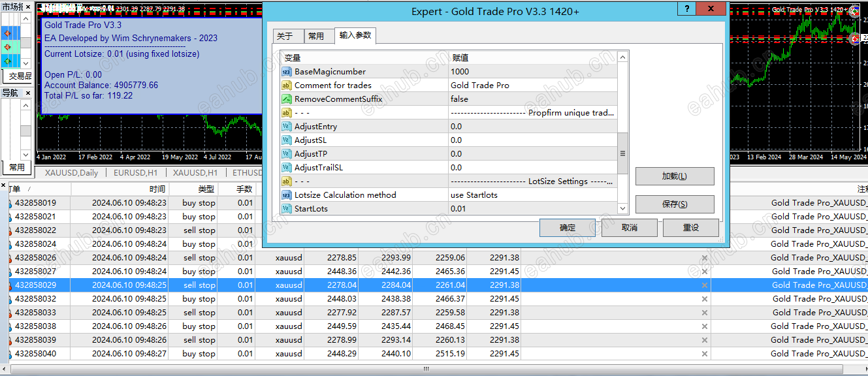Viewport: 868px width, 376px height.
Task: Confirm with the 确定 button
Action: (x=568, y=228)
